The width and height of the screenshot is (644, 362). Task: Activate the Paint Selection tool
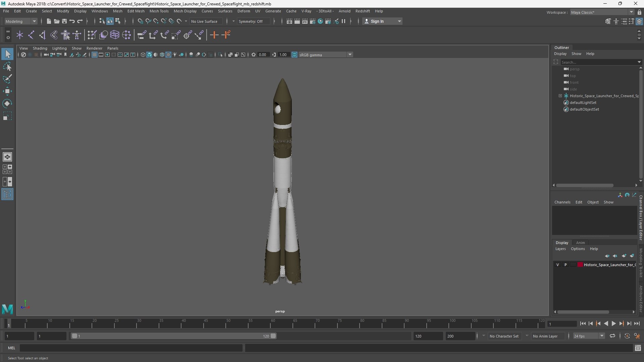7,79
